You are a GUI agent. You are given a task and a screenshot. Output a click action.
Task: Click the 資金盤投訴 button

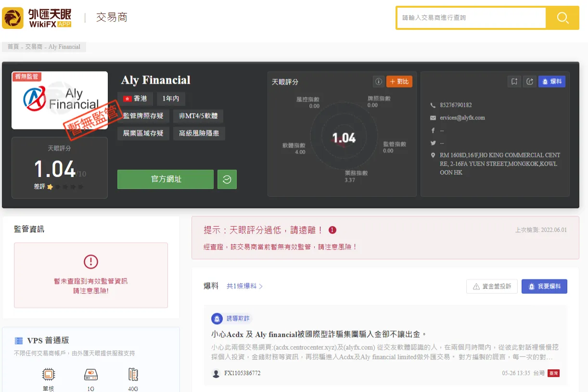(x=492, y=286)
